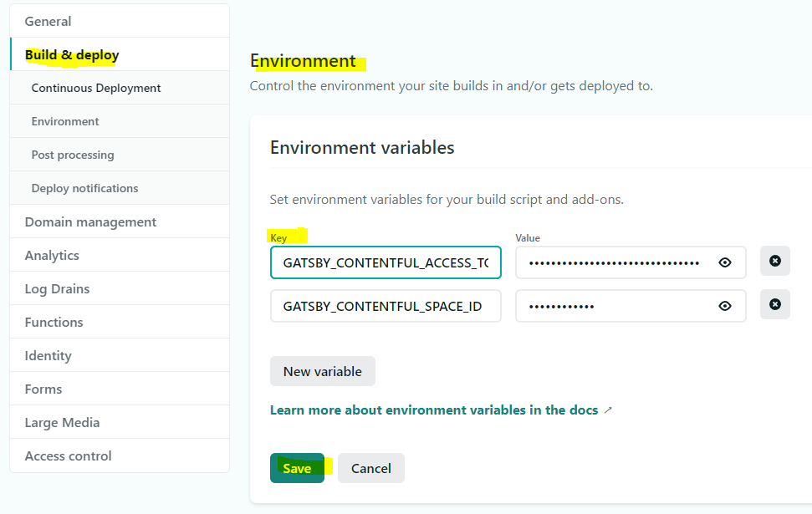This screenshot has height=514, width=812.
Task: Open Large Media settings
Action: (x=120, y=422)
